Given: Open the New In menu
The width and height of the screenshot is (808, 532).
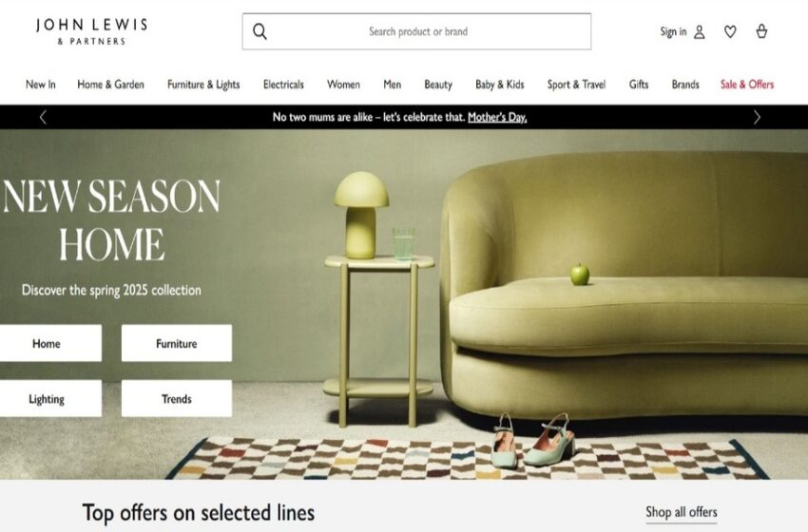Looking at the screenshot, I should [41, 85].
